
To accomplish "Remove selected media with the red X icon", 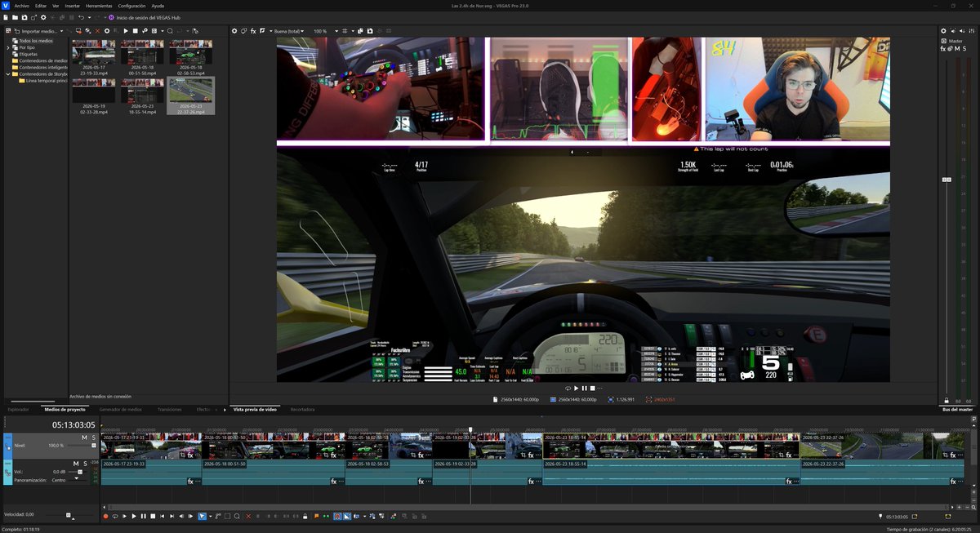I will click(97, 31).
